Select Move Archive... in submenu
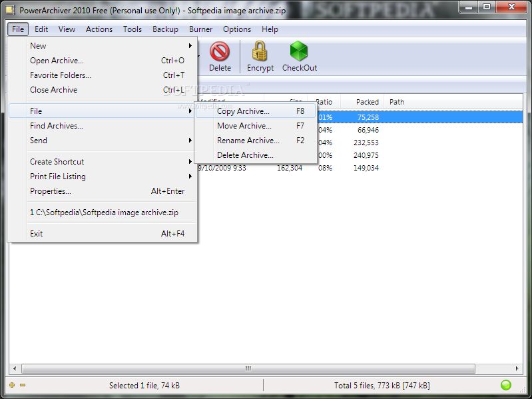This screenshot has height=399, width=532. [x=256, y=125]
